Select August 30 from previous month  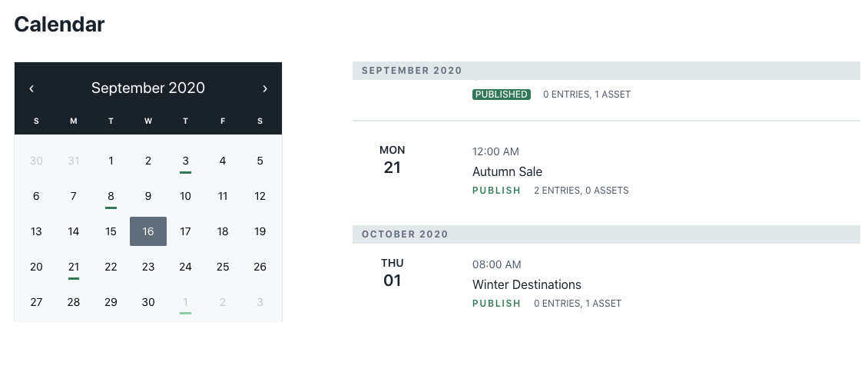36,161
